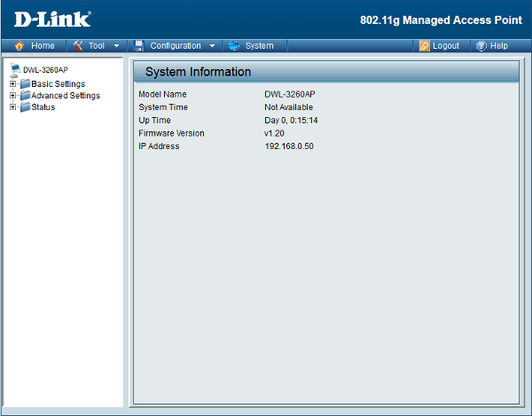
Task: Click the D-Link logo
Action: [52, 20]
